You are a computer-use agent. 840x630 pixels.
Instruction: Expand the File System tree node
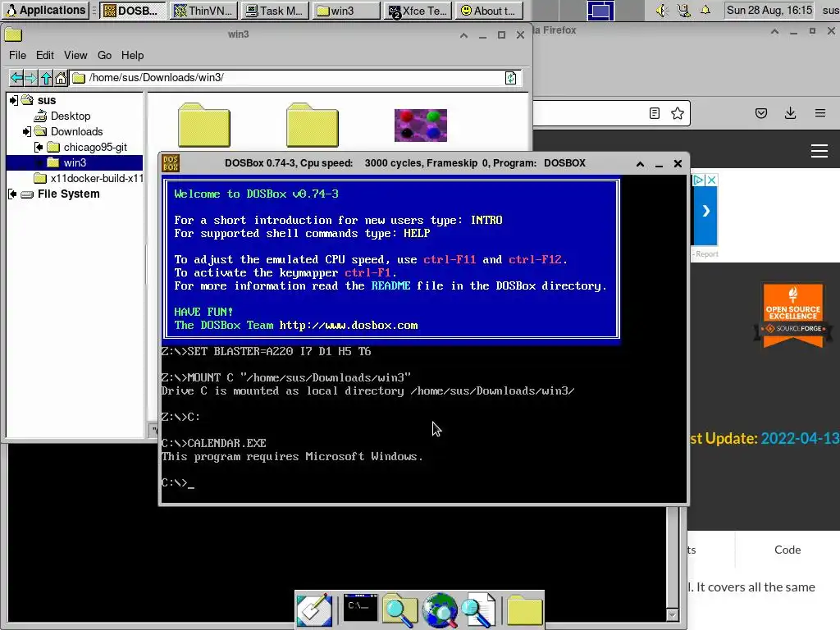pos(13,194)
